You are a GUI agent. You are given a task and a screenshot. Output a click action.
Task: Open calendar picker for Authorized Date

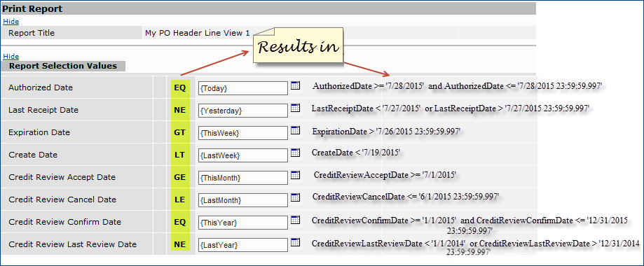[295, 85]
